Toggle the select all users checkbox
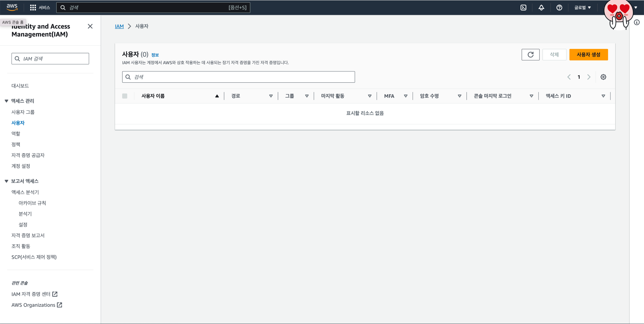 tap(125, 96)
